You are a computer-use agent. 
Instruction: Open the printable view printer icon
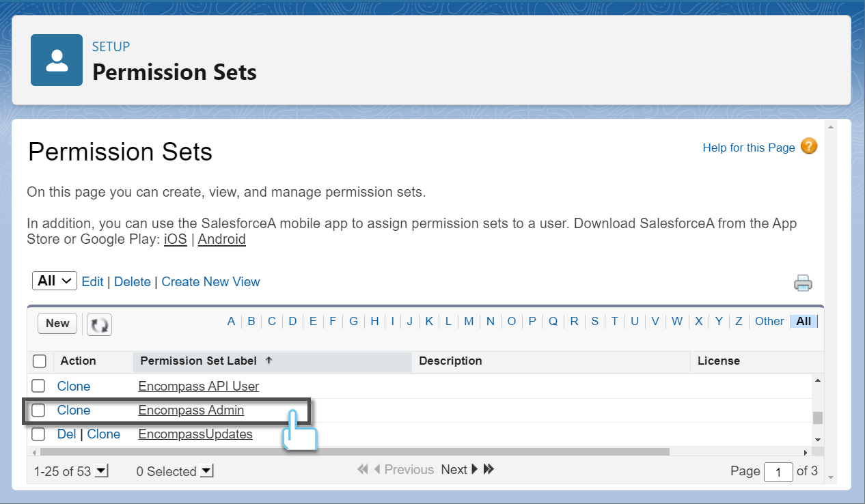pos(803,283)
